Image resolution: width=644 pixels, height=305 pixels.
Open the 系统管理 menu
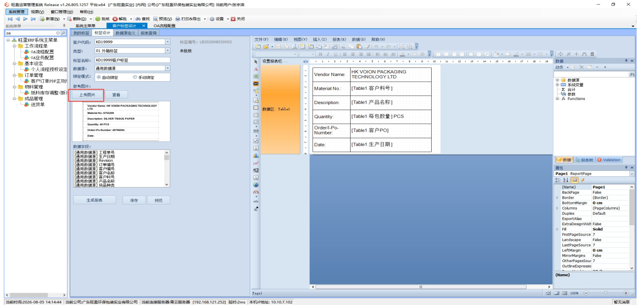(17, 12)
